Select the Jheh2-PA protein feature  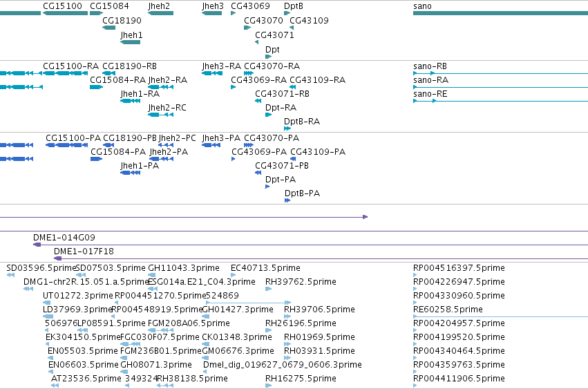[x=161, y=159]
